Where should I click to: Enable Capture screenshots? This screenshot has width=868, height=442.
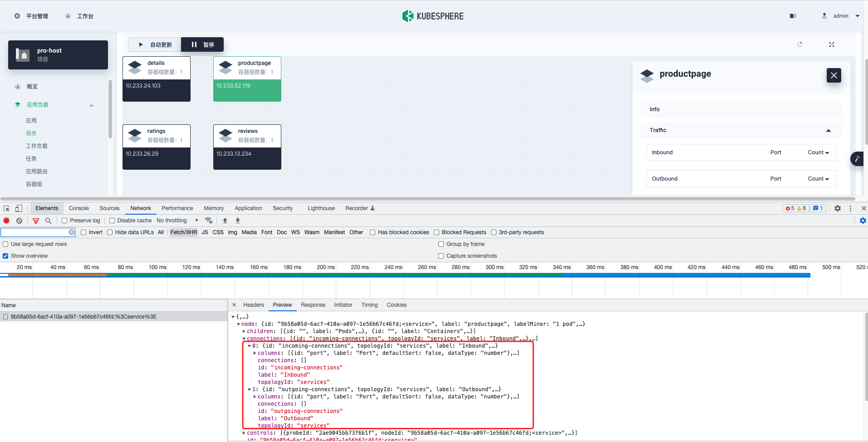(441, 256)
